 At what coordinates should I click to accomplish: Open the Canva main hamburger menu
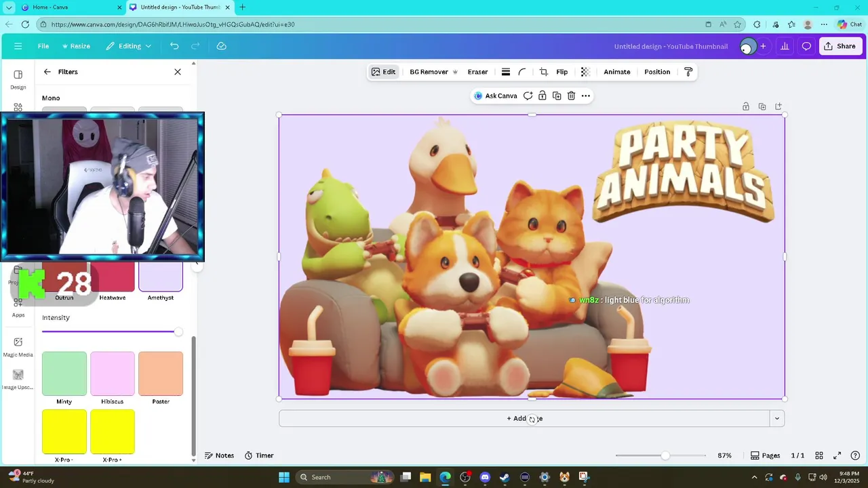point(18,46)
